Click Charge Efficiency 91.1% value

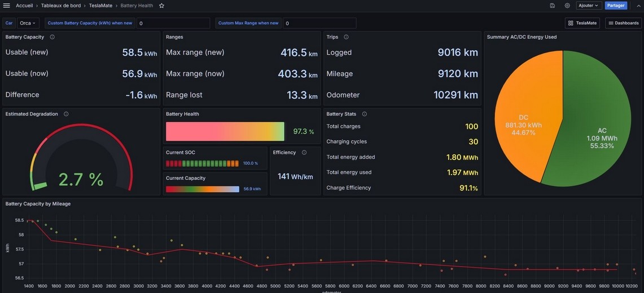point(468,188)
